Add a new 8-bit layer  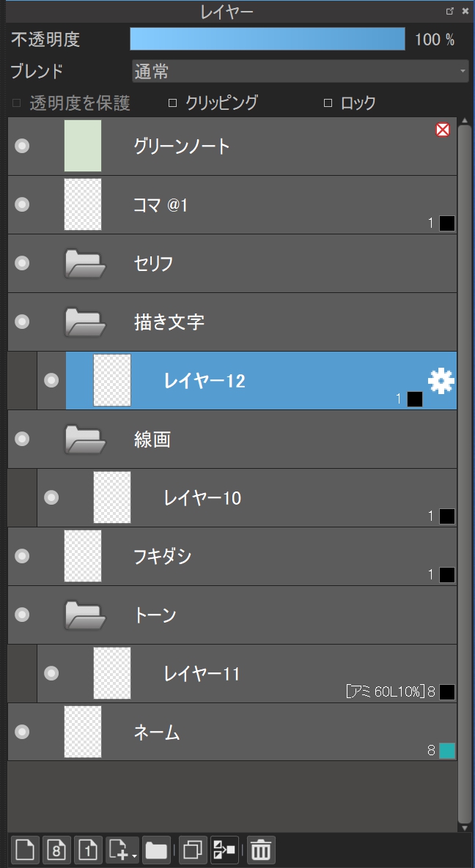point(57,850)
